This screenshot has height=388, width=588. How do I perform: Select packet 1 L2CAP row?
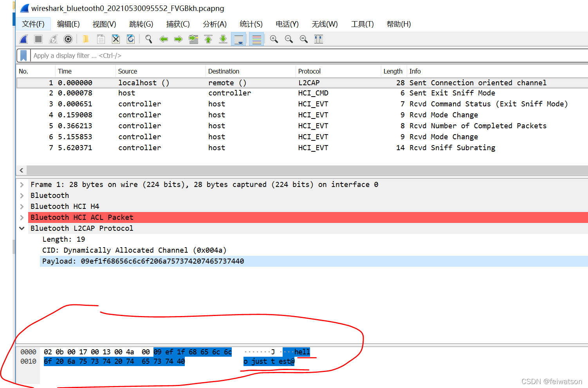302,83
